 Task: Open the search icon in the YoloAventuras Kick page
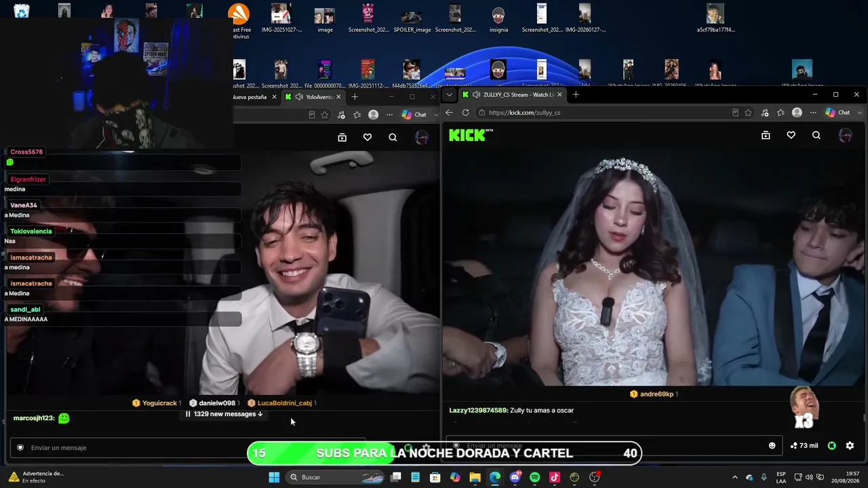393,138
